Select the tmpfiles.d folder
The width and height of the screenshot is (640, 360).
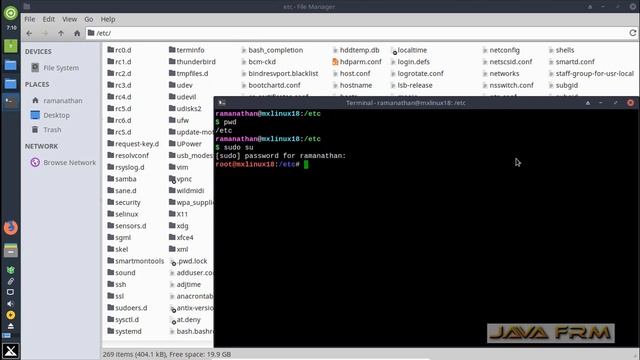point(189,73)
